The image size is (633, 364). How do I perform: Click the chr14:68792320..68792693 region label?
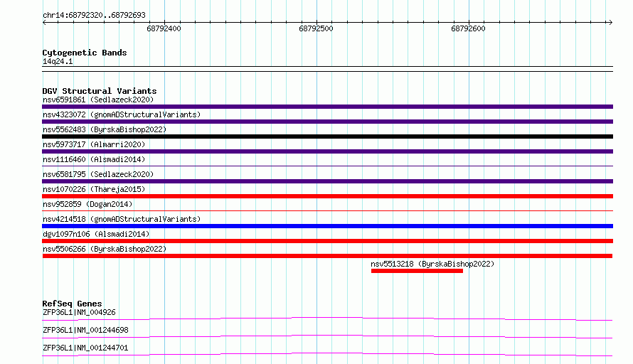(94, 15)
